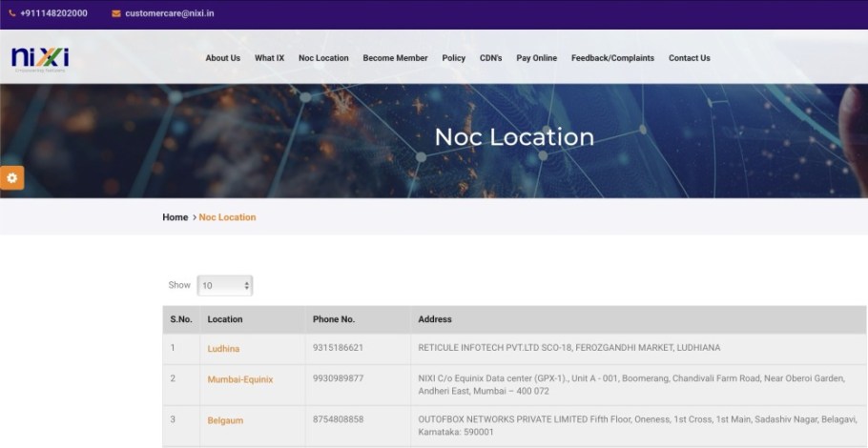Open the CDN's page

click(490, 58)
